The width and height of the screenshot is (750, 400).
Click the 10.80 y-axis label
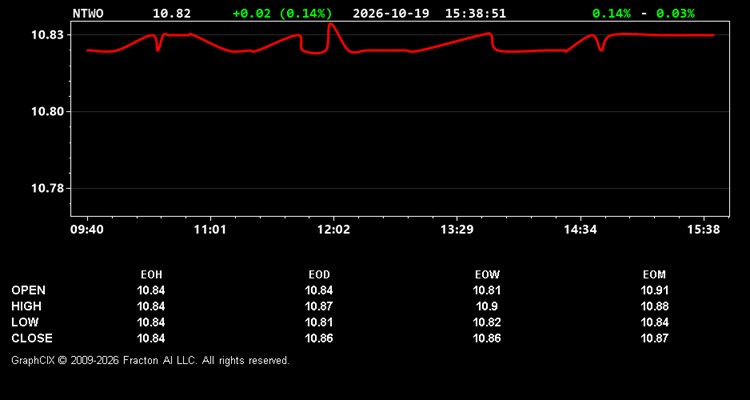click(x=47, y=111)
